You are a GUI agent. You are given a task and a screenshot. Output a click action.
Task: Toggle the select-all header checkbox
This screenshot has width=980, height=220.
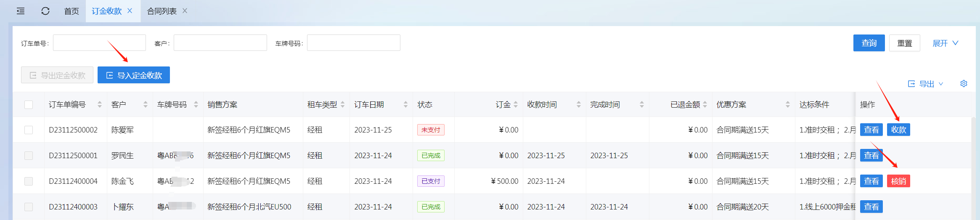click(29, 104)
